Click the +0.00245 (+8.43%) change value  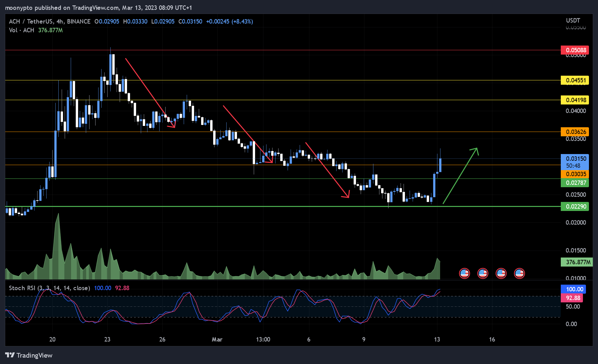tap(230, 21)
